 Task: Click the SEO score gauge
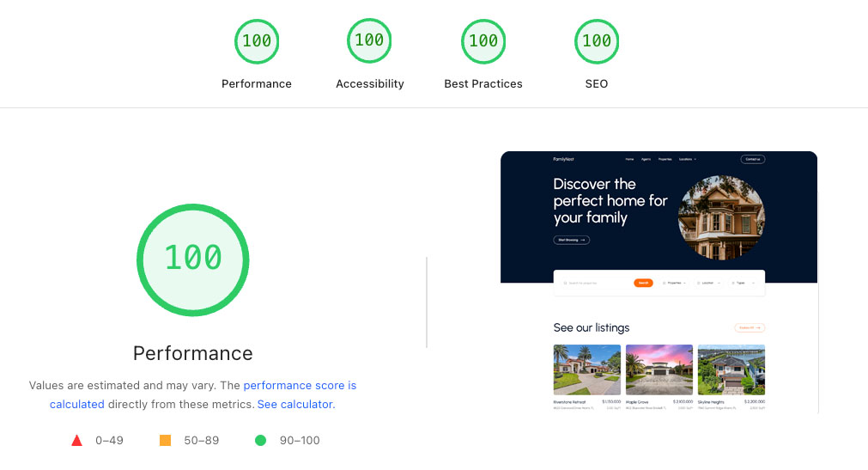coord(597,41)
